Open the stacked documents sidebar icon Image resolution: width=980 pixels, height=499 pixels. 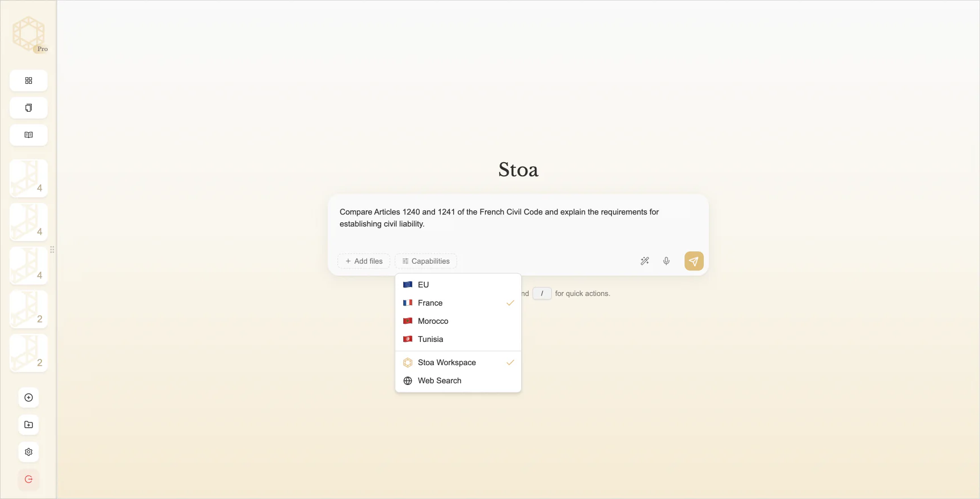click(x=28, y=108)
